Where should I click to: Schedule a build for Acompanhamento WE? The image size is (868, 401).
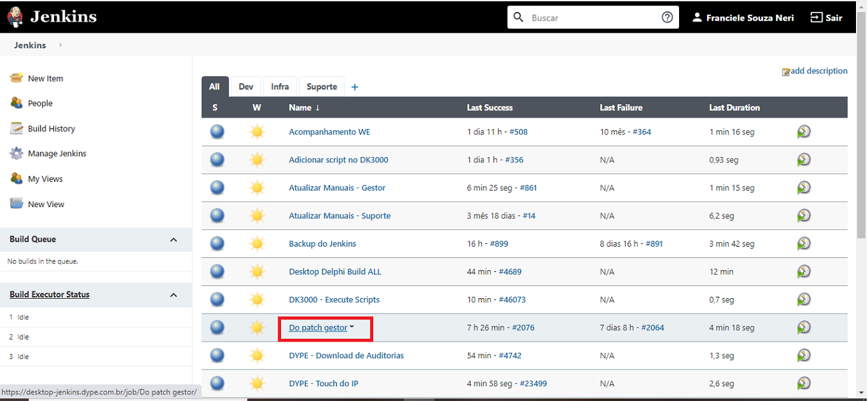tap(804, 132)
